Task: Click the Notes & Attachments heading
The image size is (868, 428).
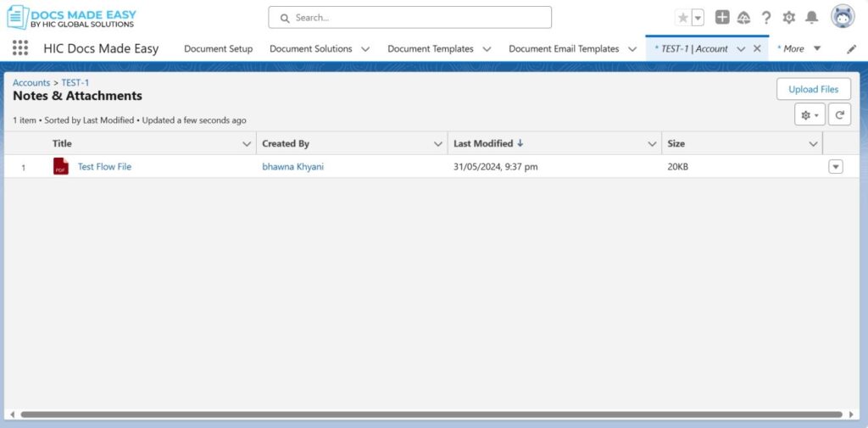Action: coord(77,96)
